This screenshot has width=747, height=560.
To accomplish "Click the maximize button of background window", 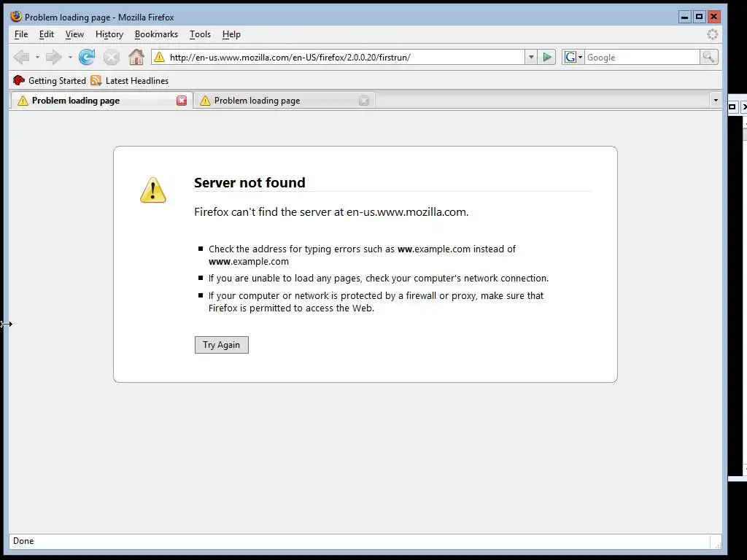I will [732, 106].
